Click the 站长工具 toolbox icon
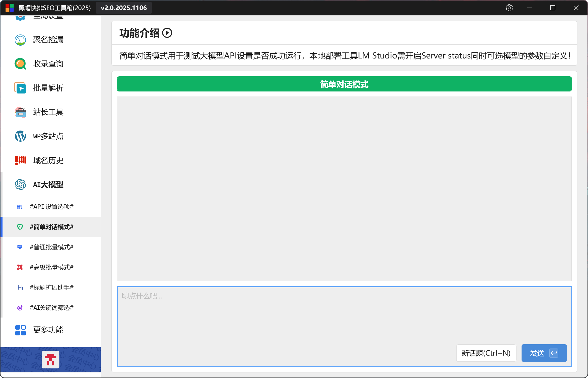Screen dimensions: 588x378 tap(20, 112)
